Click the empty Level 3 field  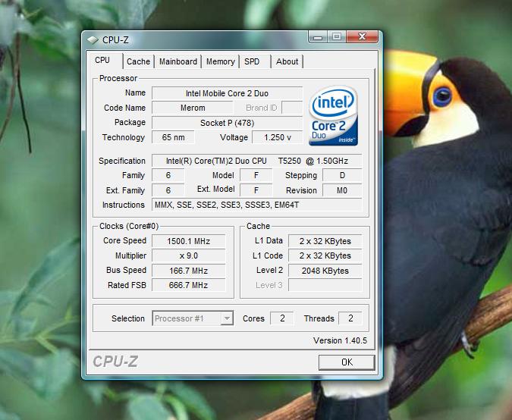coord(325,285)
